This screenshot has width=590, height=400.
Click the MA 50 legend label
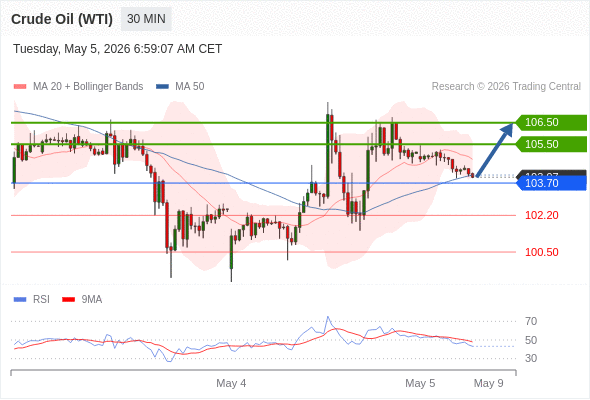pos(190,87)
